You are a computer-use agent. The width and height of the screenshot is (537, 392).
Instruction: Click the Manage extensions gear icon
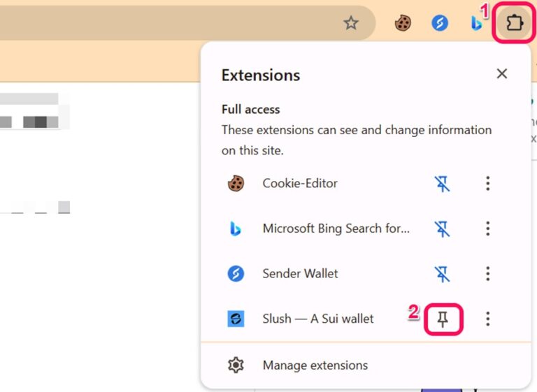(236, 365)
